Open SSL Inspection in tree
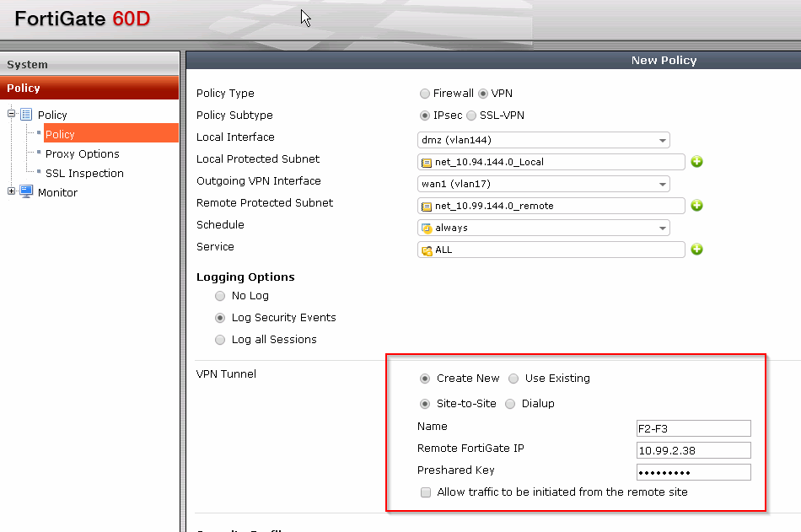The height and width of the screenshot is (532, 801). (x=84, y=173)
